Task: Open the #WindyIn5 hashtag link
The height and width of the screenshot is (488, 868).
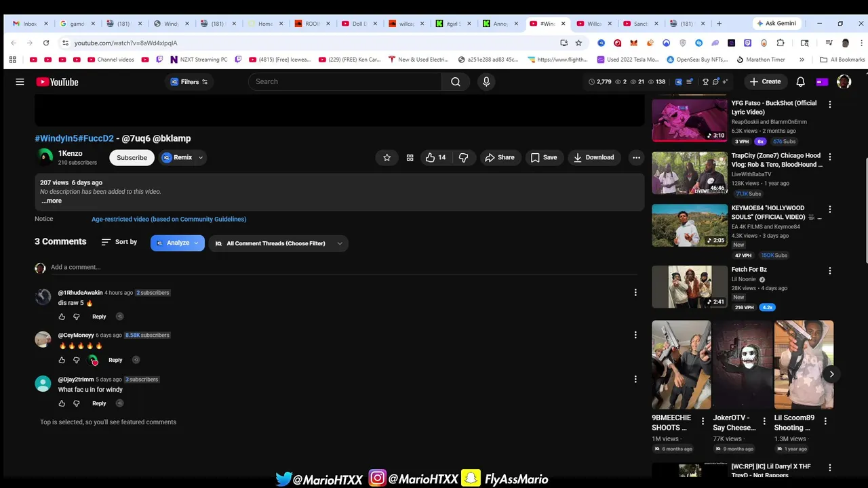Action: 56,138
